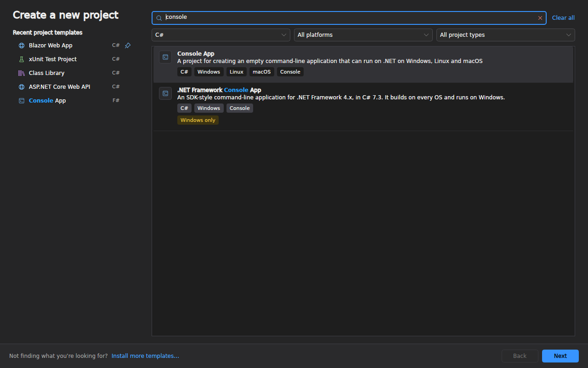Click the Recent project templates label
The image size is (588, 368).
point(48,33)
